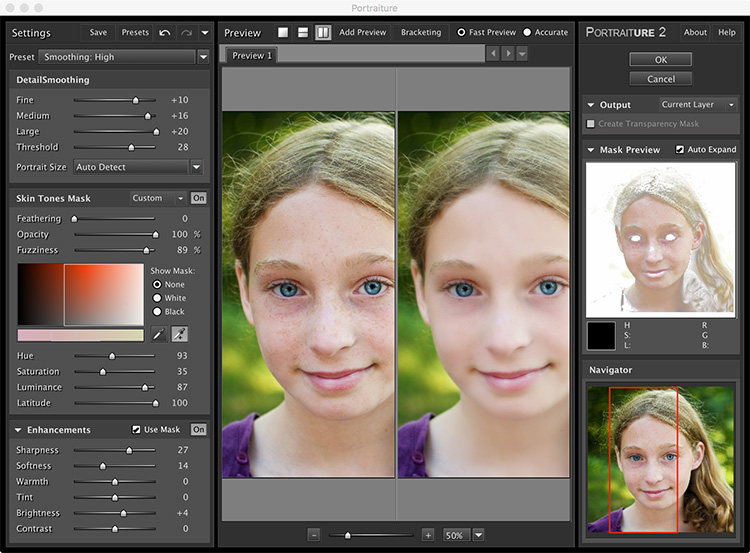Screen dimensions: 750x553
Task: Collapse the Enhancements section triangle
Action: coord(18,430)
